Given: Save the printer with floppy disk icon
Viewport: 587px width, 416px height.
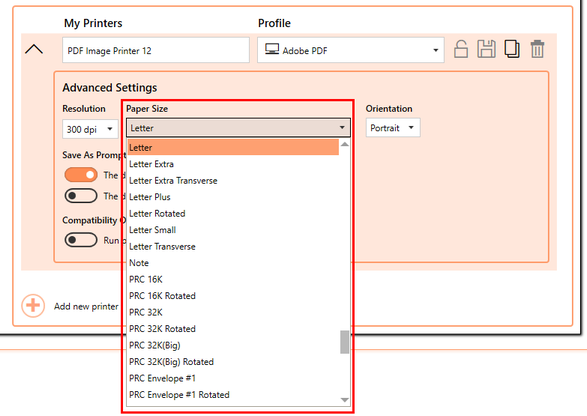Looking at the screenshot, I should click(486, 49).
